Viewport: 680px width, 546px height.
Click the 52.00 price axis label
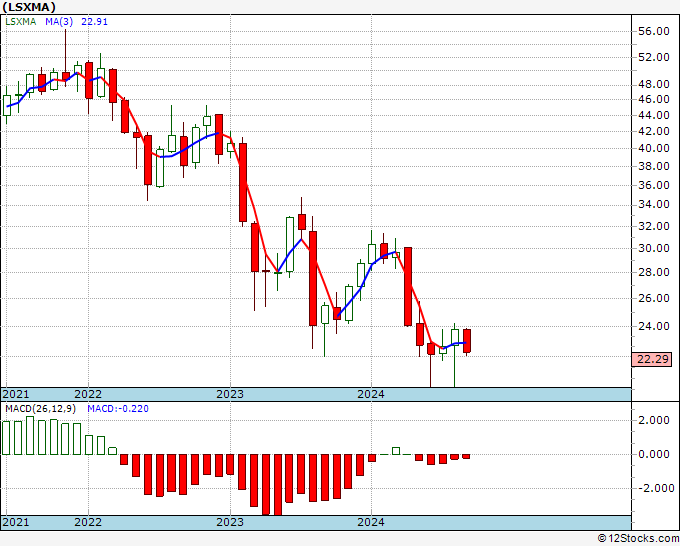click(654, 57)
